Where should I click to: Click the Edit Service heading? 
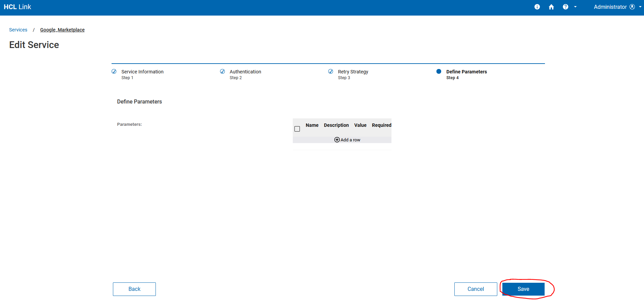34,45
